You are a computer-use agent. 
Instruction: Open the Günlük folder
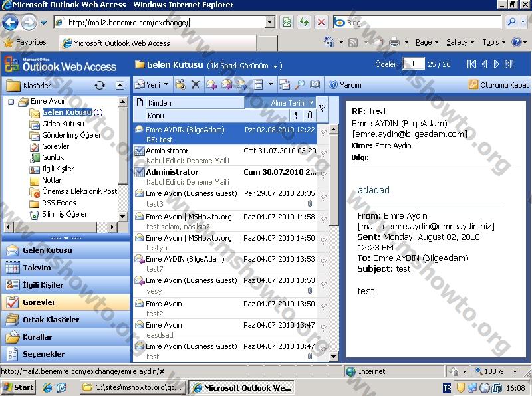pyautogui.click(x=53, y=157)
